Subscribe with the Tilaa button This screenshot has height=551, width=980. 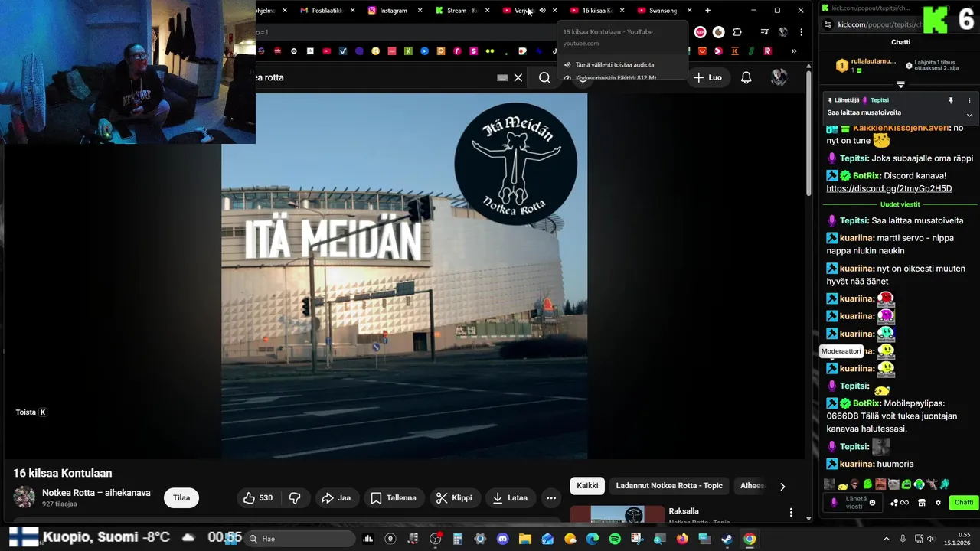[181, 498]
